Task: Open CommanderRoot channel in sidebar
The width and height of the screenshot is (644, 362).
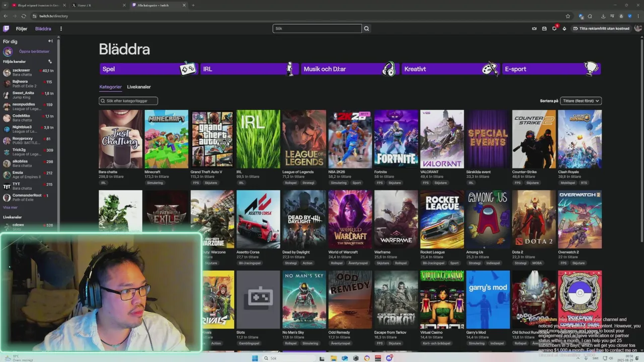Action: coord(28,197)
